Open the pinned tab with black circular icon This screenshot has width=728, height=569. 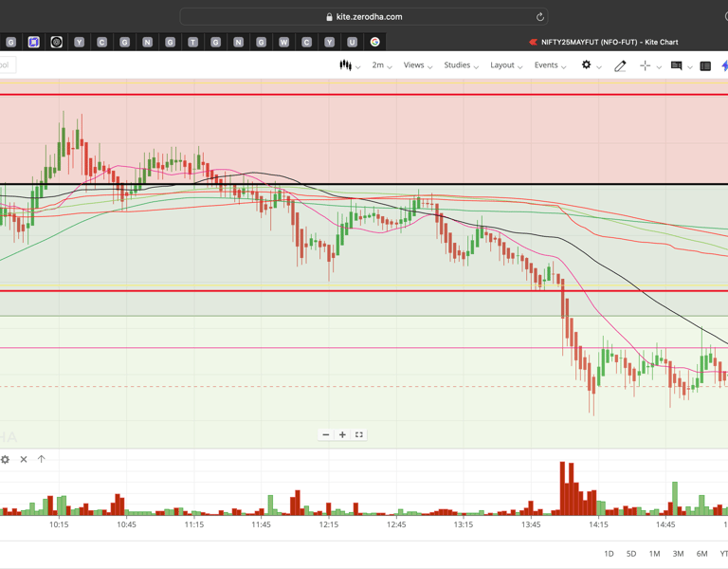pyautogui.click(x=56, y=43)
